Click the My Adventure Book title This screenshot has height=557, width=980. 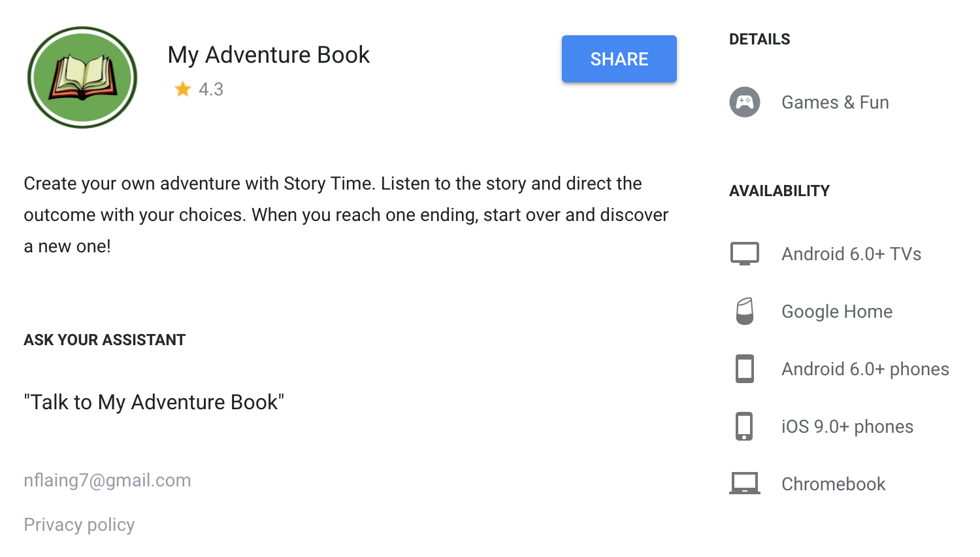[x=269, y=55]
